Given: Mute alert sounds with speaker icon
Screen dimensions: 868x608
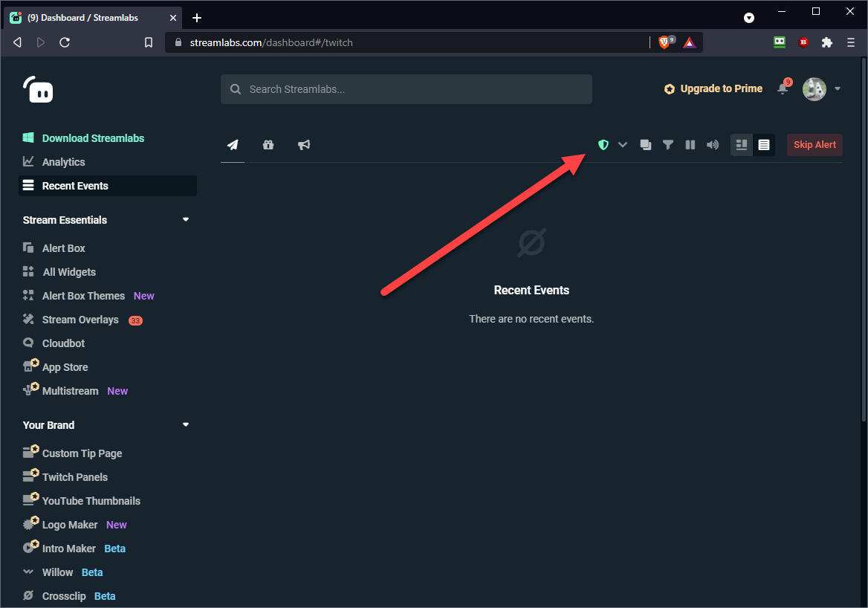Looking at the screenshot, I should point(713,145).
